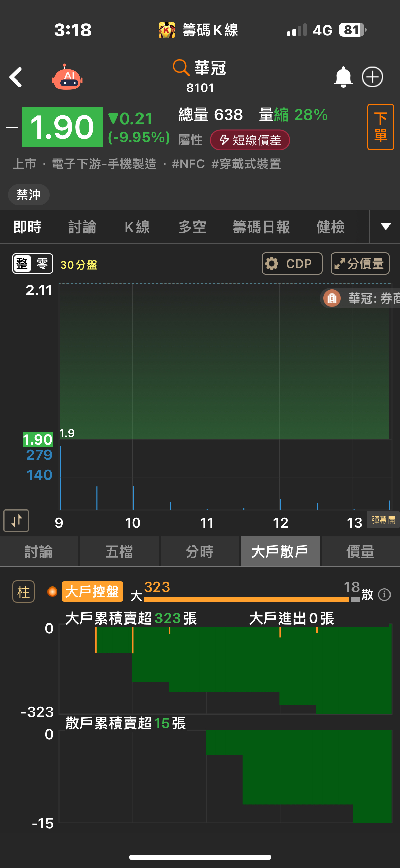Switch to the 分時 tab

pos(200,551)
